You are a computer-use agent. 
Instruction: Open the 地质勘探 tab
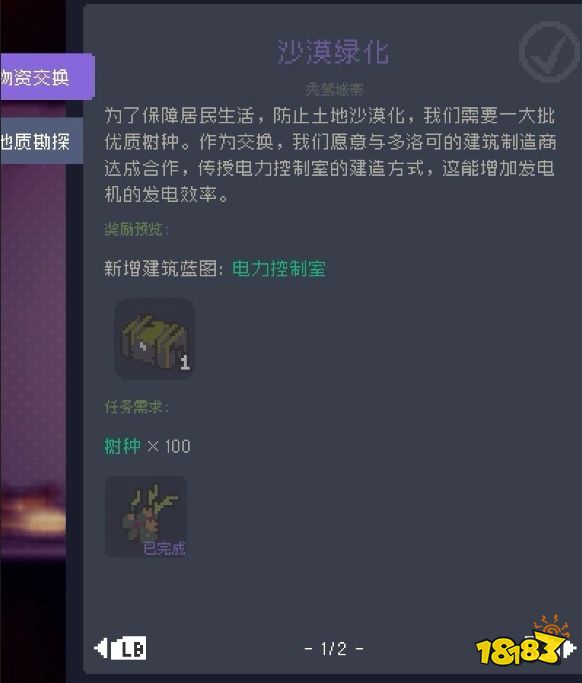41,141
